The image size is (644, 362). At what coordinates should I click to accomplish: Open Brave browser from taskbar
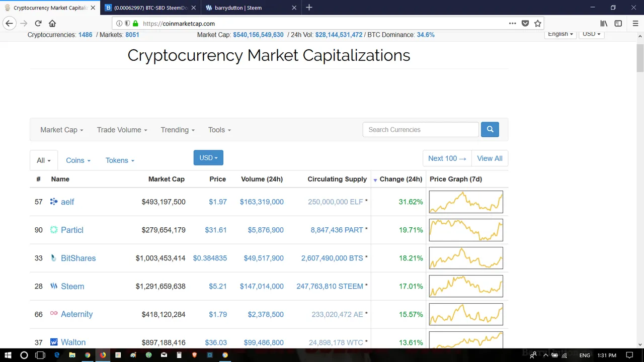click(x=195, y=355)
